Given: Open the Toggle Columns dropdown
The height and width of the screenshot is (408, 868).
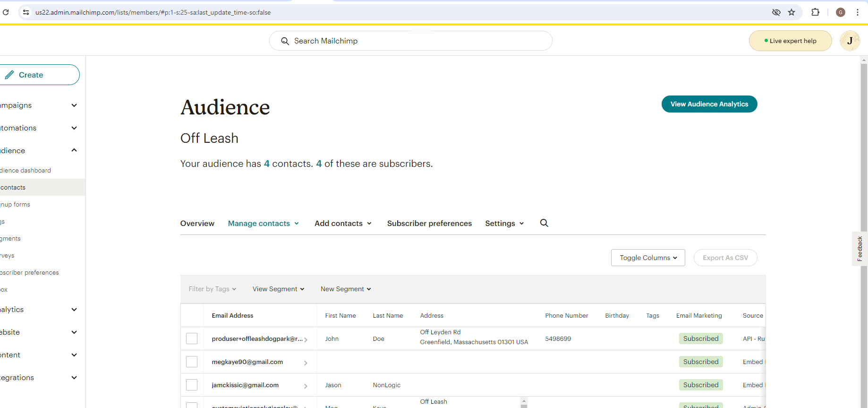Looking at the screenshot, I should [648, 258].
